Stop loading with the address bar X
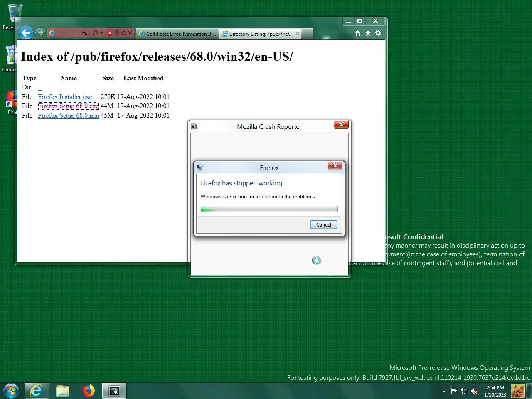Screen dimensions: 532x399 pos(130,33)
